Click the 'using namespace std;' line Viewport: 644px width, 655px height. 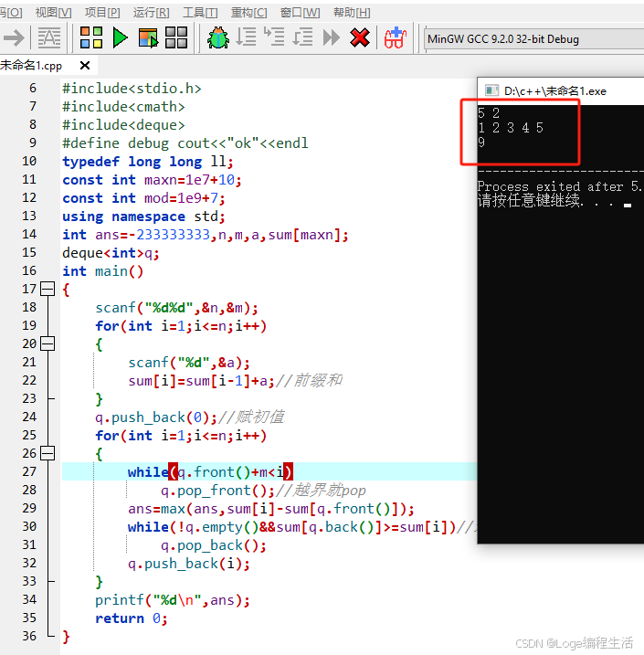[143, 217]
